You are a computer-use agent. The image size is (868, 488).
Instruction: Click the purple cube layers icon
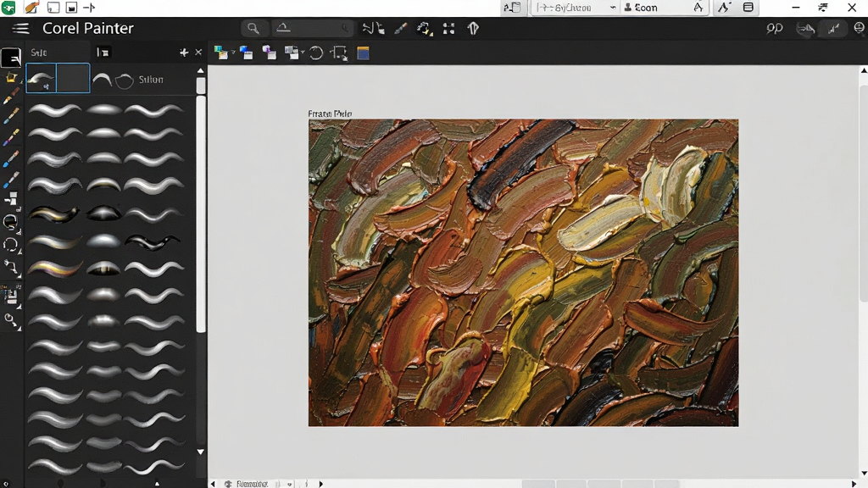270,53
